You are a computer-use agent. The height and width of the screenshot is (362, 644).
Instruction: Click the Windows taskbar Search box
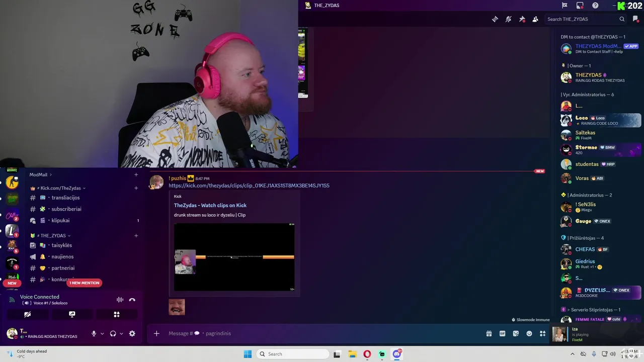click(x=293, y=354)
